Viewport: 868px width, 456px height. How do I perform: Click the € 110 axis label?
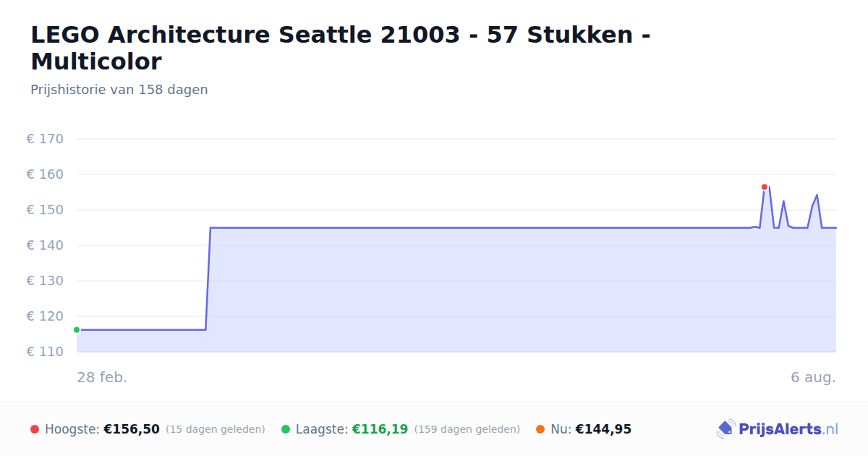pos(45,352)
